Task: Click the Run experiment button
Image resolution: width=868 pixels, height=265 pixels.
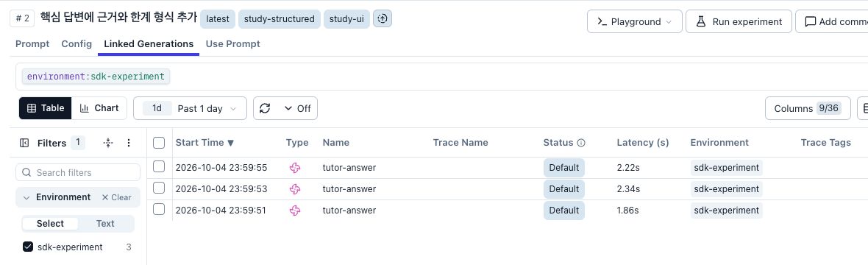Action: click(x=739, y=21)
